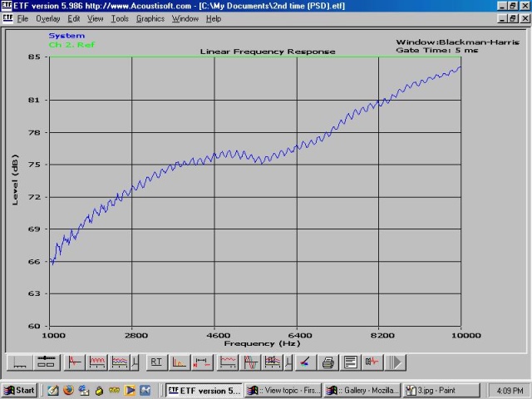532x399 pixels.
Task: Click the play arrow toolbar icon
Action: (x=396, y=362)
